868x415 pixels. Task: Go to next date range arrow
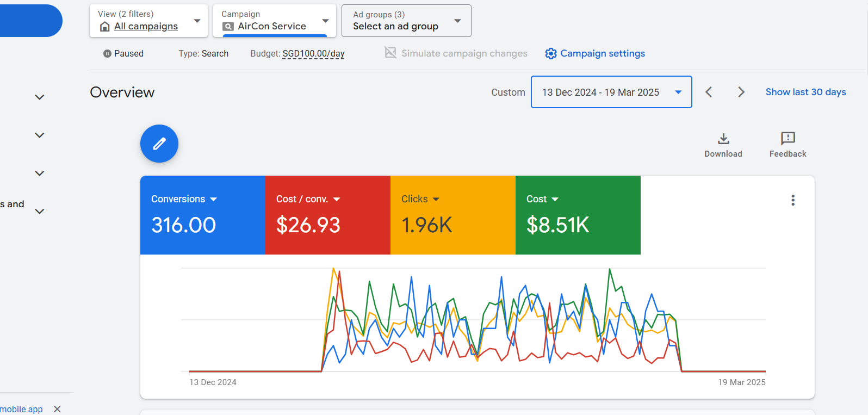click(741, 92)
